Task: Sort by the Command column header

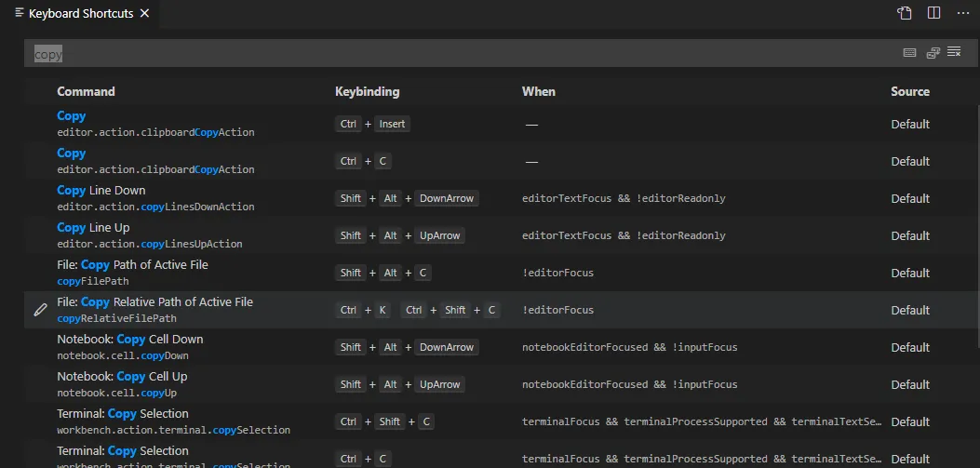Action: [x=86, y=91]
